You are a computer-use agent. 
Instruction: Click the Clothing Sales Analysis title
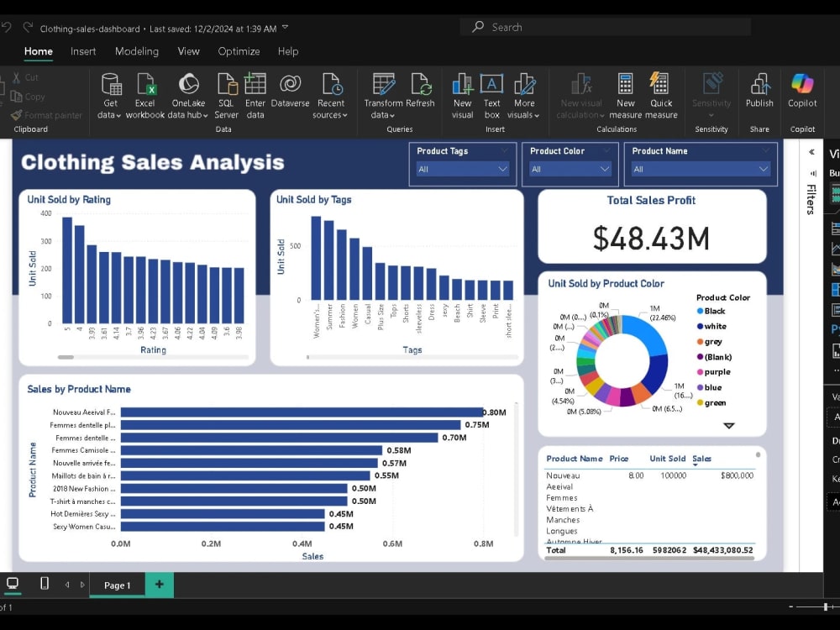click(x=153, y=162)
